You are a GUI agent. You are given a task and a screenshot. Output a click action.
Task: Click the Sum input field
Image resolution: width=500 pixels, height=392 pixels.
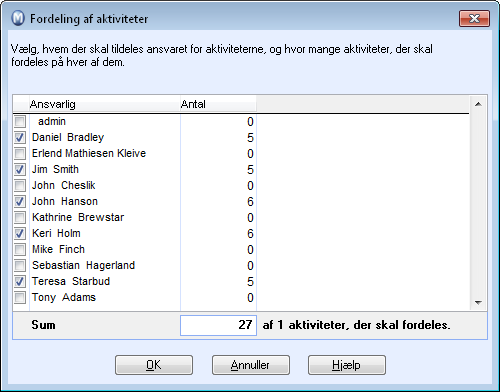(x=218, y=325)
